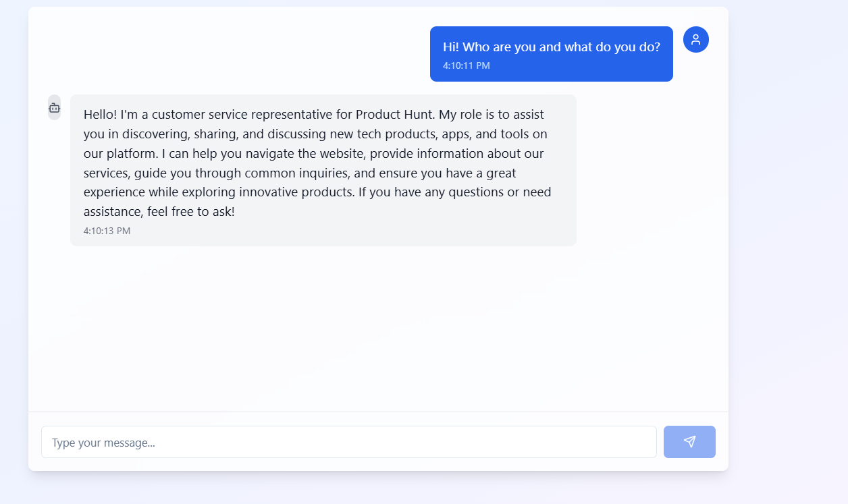Click the 4:10:11 PM timestamp
This screenshot has height=504, width=848.
[x=467, y=65]
